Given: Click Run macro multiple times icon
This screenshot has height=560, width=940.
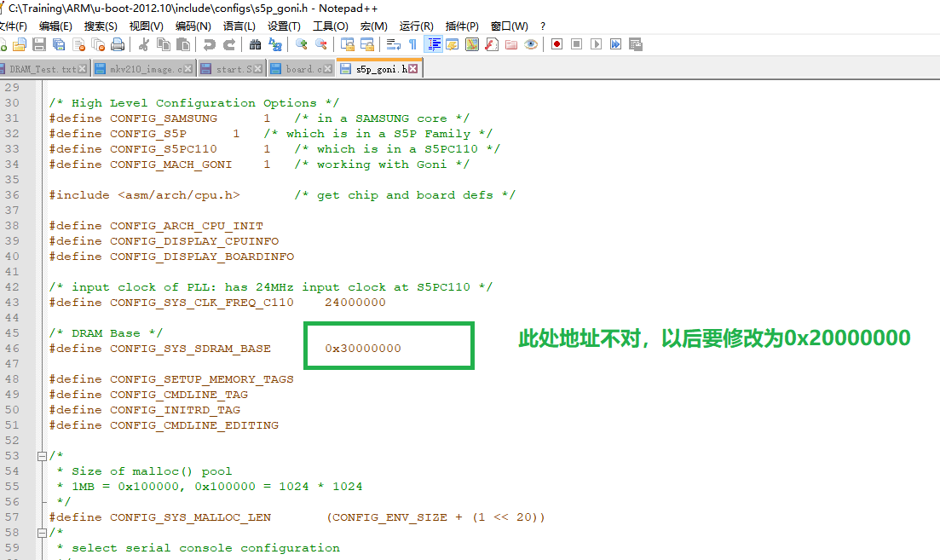Looking at the screenshot, I should [615, 44].
